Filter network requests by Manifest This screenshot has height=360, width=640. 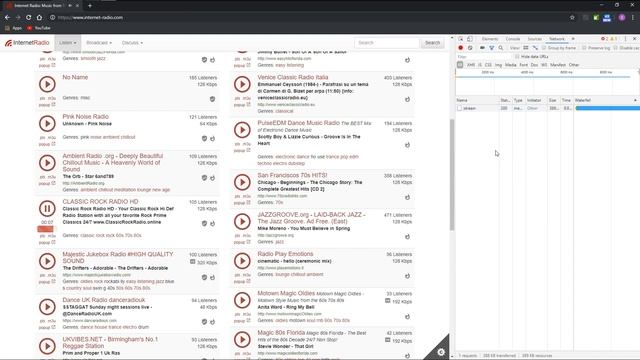click(558, 65)
